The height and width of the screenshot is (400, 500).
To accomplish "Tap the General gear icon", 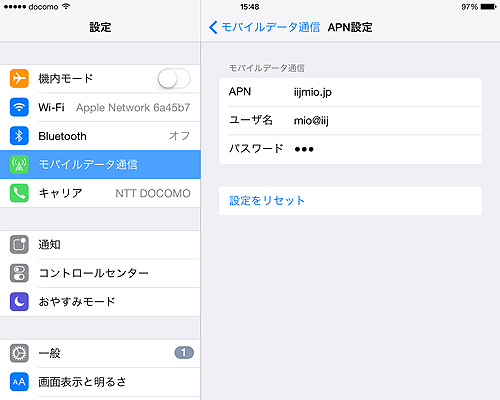I will pyautogui.click(x=19, y=353).
